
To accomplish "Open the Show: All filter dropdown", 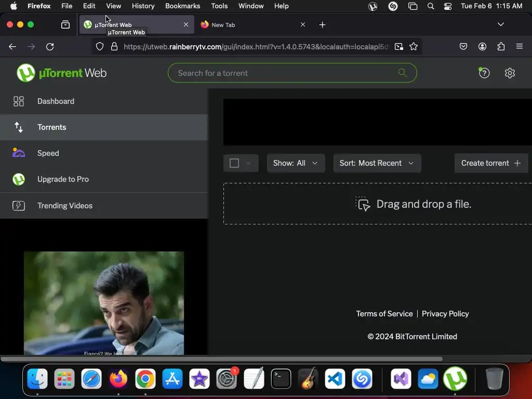I will click(296, 163).
